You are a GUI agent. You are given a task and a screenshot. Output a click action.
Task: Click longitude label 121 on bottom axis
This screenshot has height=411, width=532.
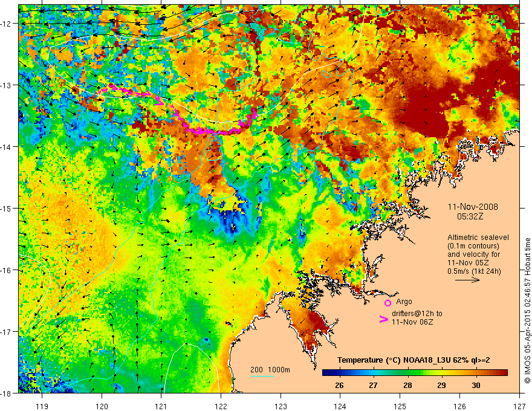(x=161, y=406)
